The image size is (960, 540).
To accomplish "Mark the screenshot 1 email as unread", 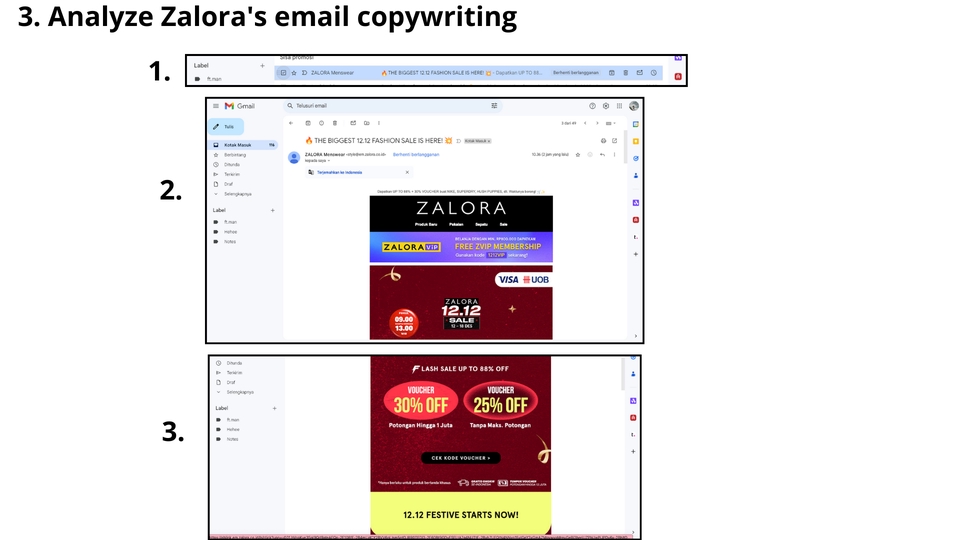I will click(x=640, y=73).
